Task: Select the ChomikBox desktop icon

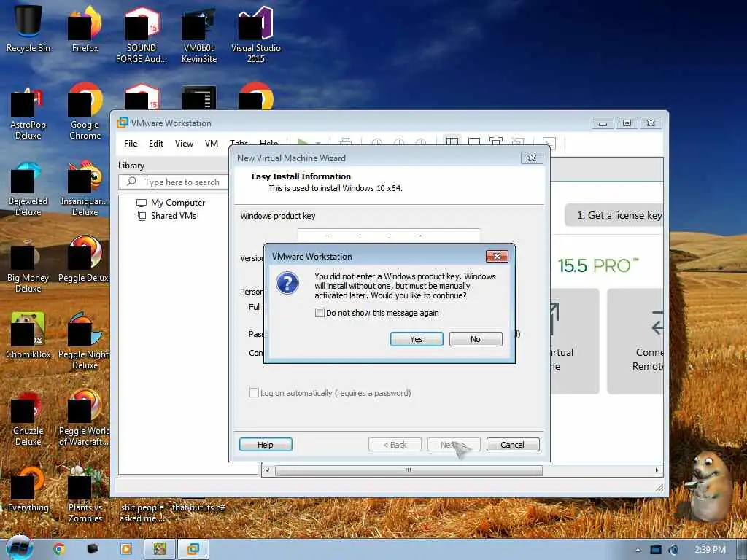Action: pyautogui.click(x=28, y=335)
